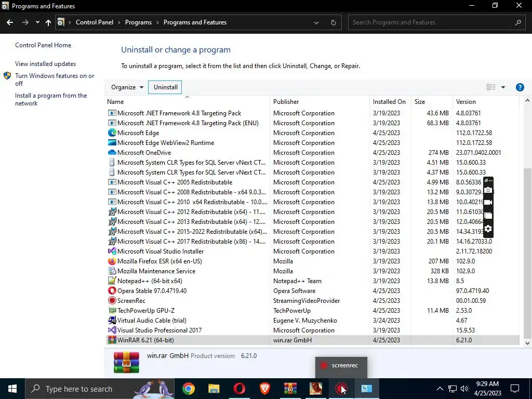Screen dimensions: 532x399
Task: Open Help with the blue question mark
Action: tap(520, 87)
